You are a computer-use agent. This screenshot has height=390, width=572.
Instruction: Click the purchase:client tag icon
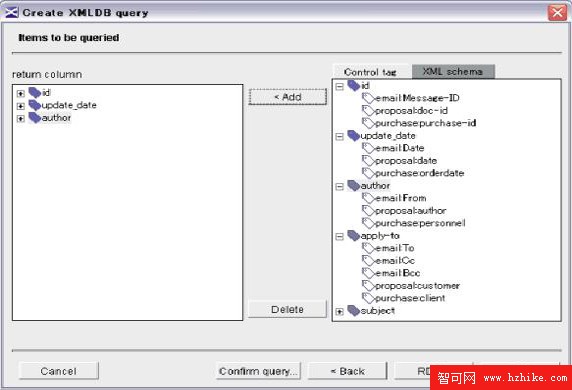pos(368,298)
